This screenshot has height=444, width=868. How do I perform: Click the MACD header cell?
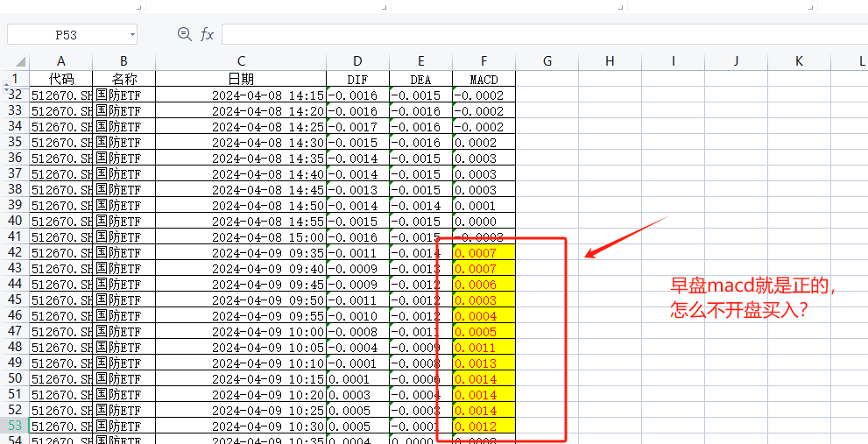pyautogui.click(x=483, y=79)
